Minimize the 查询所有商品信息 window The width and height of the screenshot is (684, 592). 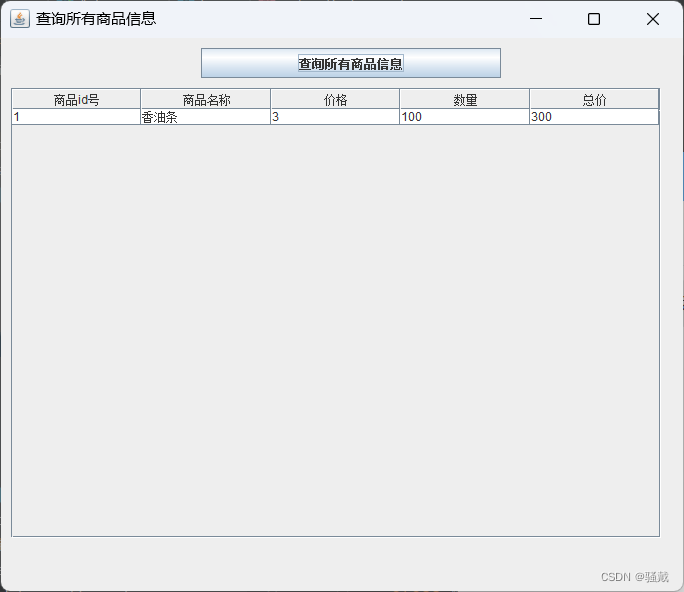(x=536, y=19)
